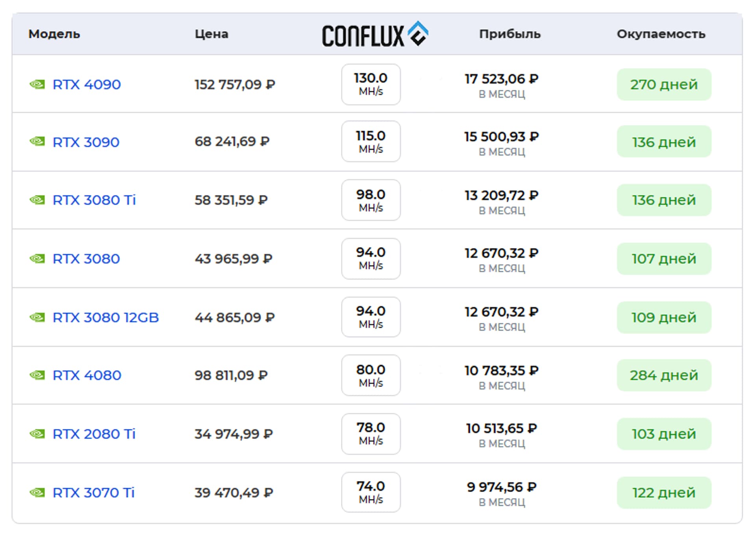Open the RTX 2080 Ti model link
Viewport: 756px width, 537px height.
point(94,434)
